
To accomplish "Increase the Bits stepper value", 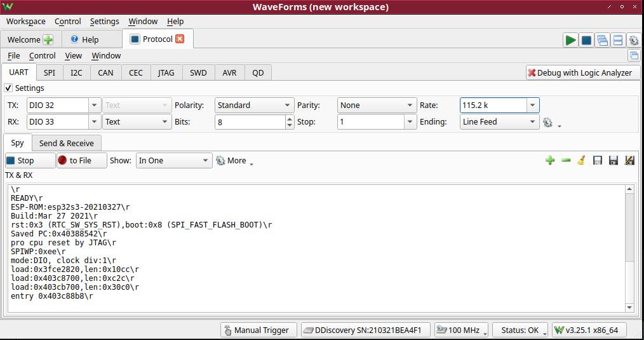I will coord(290,119).
